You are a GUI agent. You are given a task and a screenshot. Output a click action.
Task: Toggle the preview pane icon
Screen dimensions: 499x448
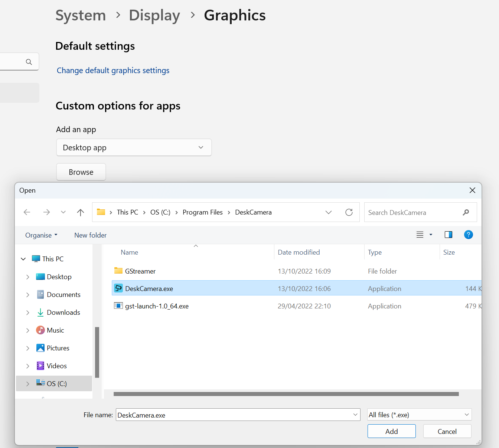coord(448,235)
